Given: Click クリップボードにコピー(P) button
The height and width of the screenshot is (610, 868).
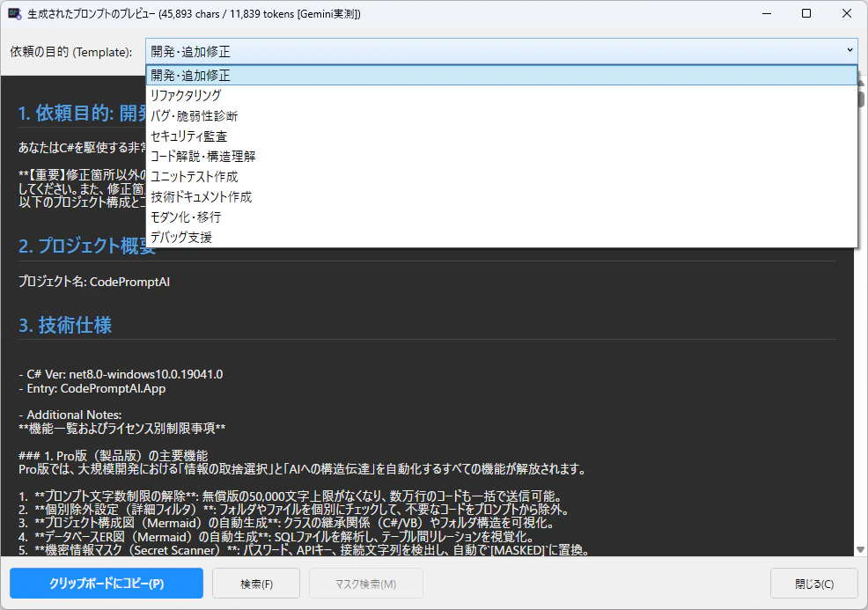Looking at the screenshot, I should [107, 584].
